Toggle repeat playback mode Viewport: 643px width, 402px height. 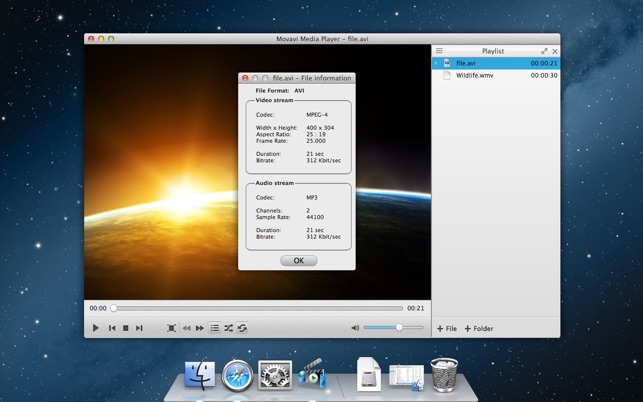(242, 328)
